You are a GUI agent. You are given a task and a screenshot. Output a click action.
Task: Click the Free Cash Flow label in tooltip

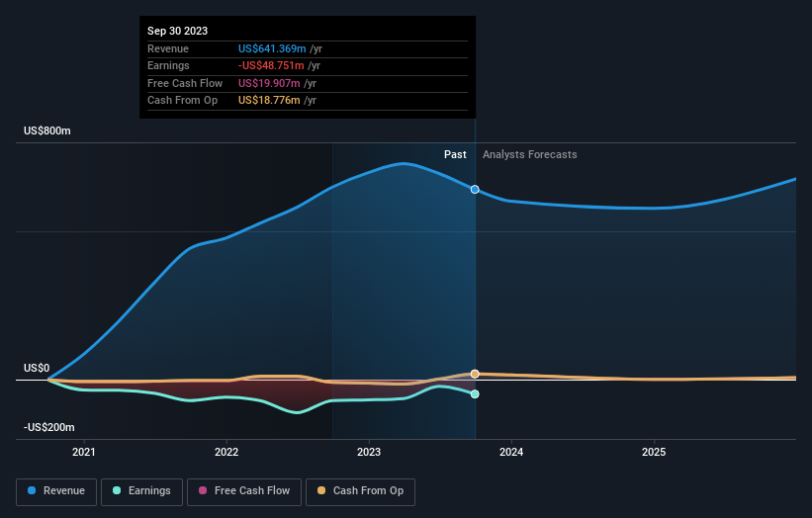tap(185, 83)
